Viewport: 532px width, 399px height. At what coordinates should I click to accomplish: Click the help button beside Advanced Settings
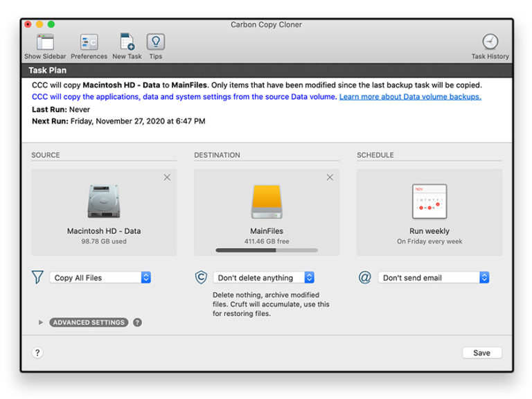137,322
